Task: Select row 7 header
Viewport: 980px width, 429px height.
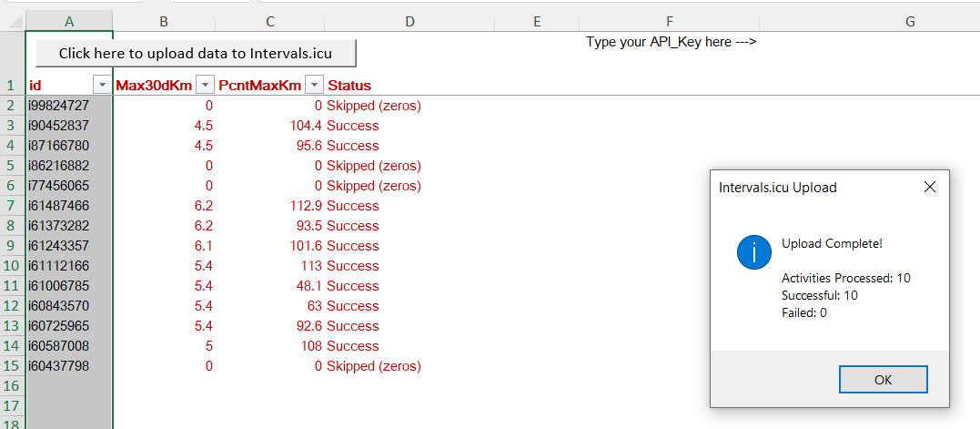Action: click(12, 206)
